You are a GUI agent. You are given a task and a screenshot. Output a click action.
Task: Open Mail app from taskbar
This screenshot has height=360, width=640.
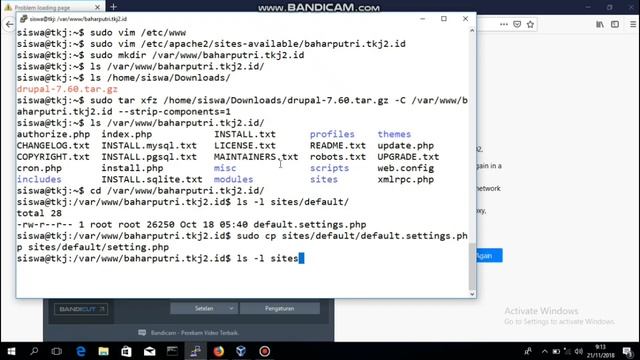point(149,351)
